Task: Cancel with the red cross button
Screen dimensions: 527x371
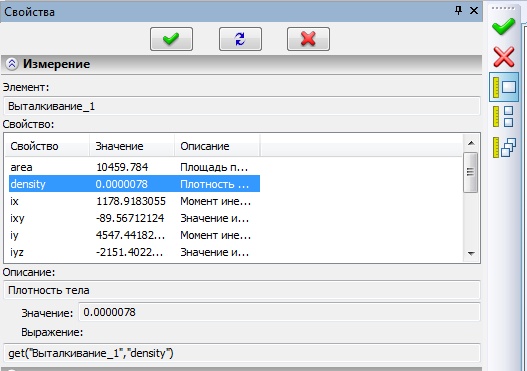Action: tap(309, 39)
